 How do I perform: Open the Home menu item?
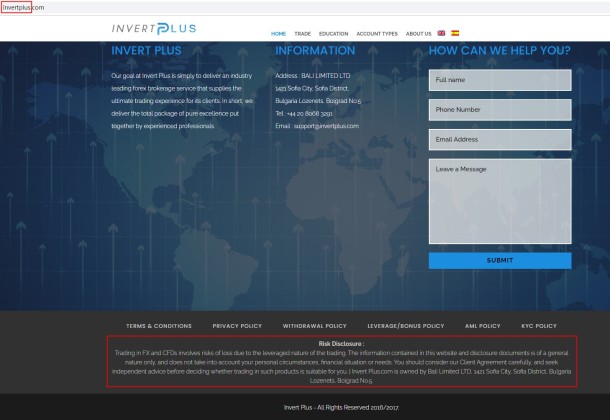coord(278,34)
